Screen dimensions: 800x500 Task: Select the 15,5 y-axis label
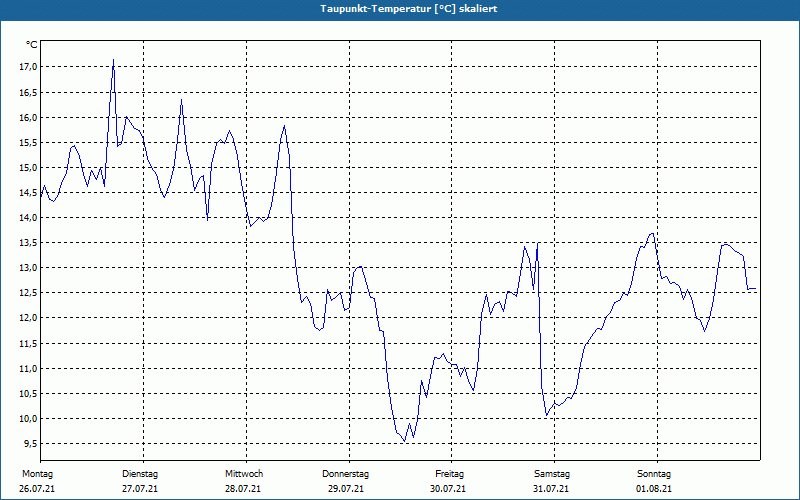29,142
